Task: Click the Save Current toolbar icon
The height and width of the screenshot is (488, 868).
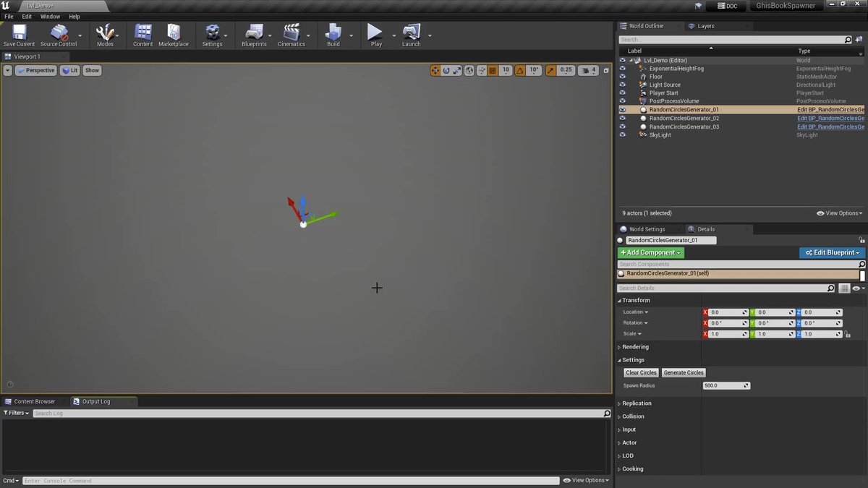Action: 19,33
